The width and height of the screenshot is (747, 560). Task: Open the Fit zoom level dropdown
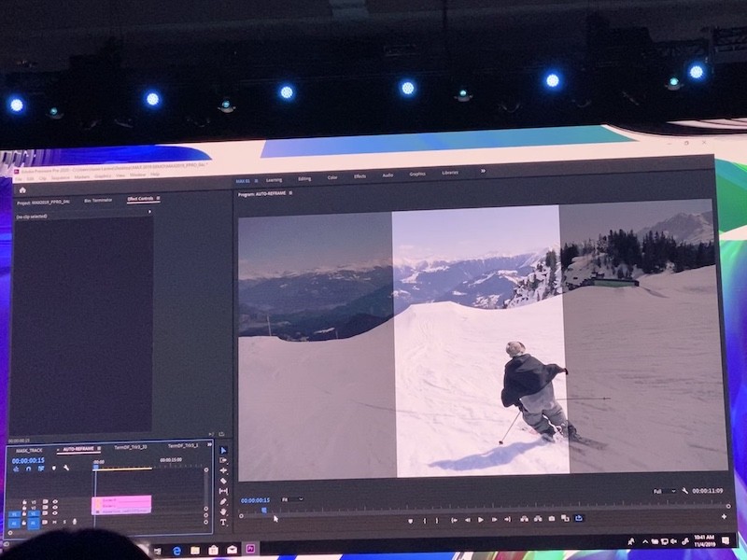pos(292,499)
